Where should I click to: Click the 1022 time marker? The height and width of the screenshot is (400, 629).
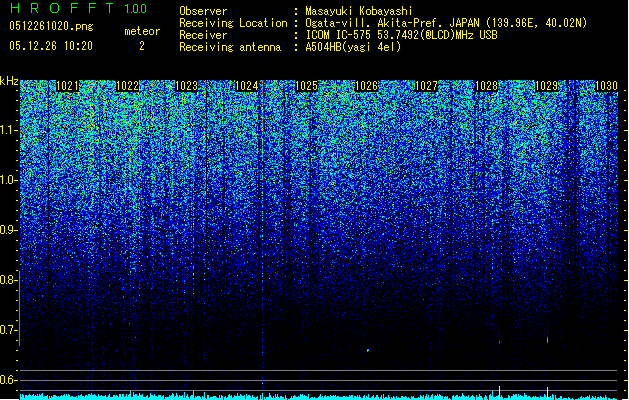(x=128, y=86)
